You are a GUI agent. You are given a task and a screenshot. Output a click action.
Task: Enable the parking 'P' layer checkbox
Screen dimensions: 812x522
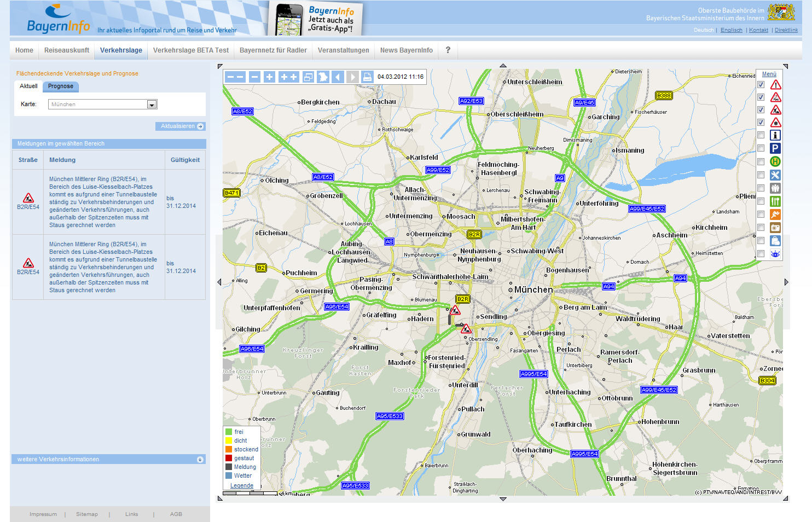pyautogui.click(x=761, y=148)
